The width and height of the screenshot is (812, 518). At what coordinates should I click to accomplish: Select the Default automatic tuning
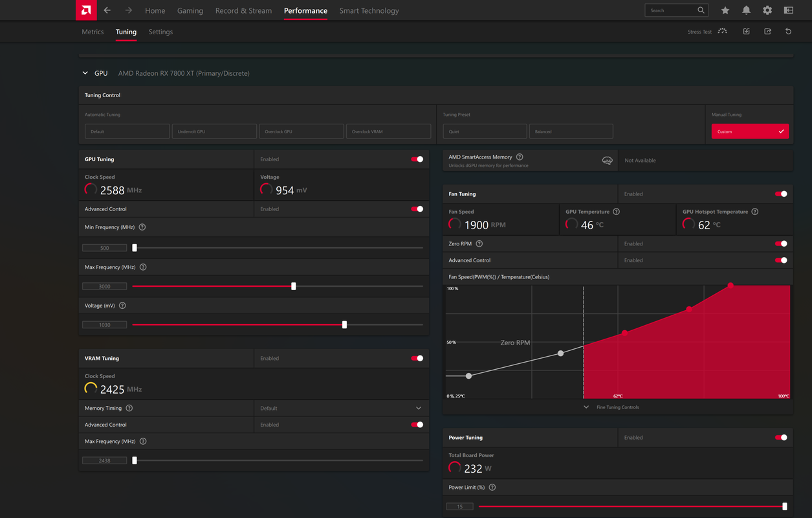[127, 131]
